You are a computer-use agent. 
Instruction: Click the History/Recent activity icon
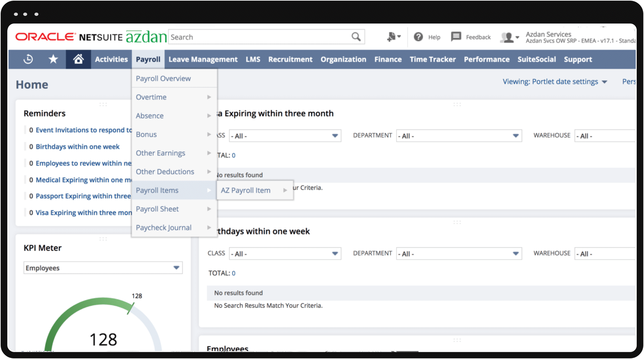(x=28, y=59)
